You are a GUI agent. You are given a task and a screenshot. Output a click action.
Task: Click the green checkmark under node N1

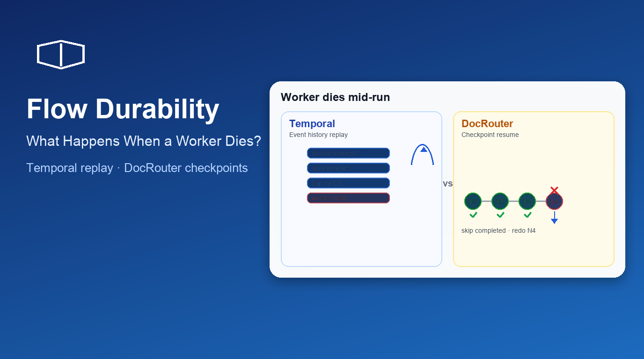[473, 215]
